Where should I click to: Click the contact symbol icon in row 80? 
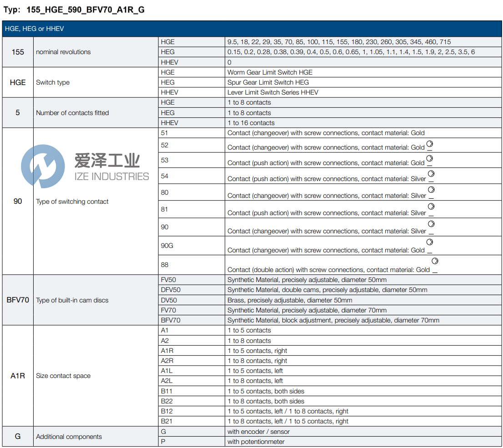(431, 190)
